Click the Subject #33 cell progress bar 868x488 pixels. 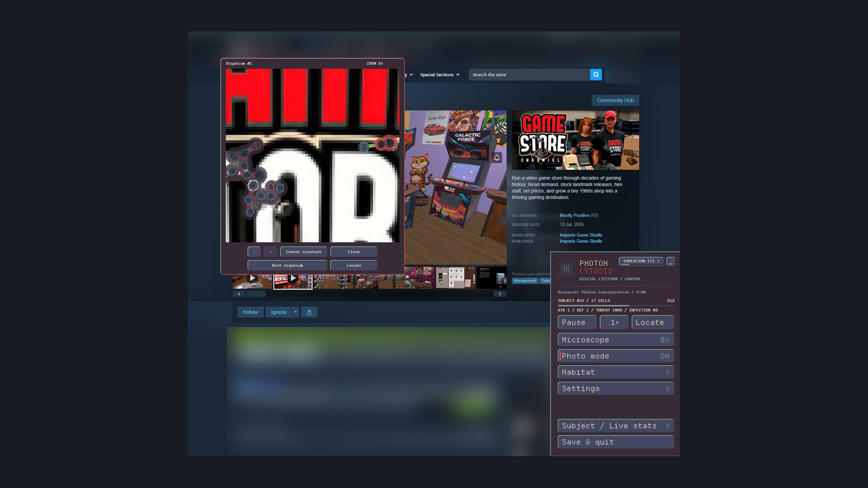pyautogui.click(x=616, y=305)
